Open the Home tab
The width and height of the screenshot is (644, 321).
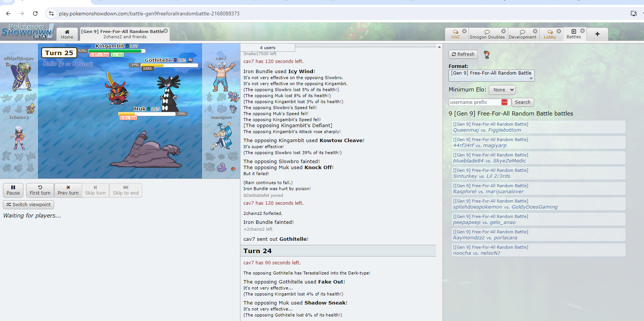coord(67,34)
